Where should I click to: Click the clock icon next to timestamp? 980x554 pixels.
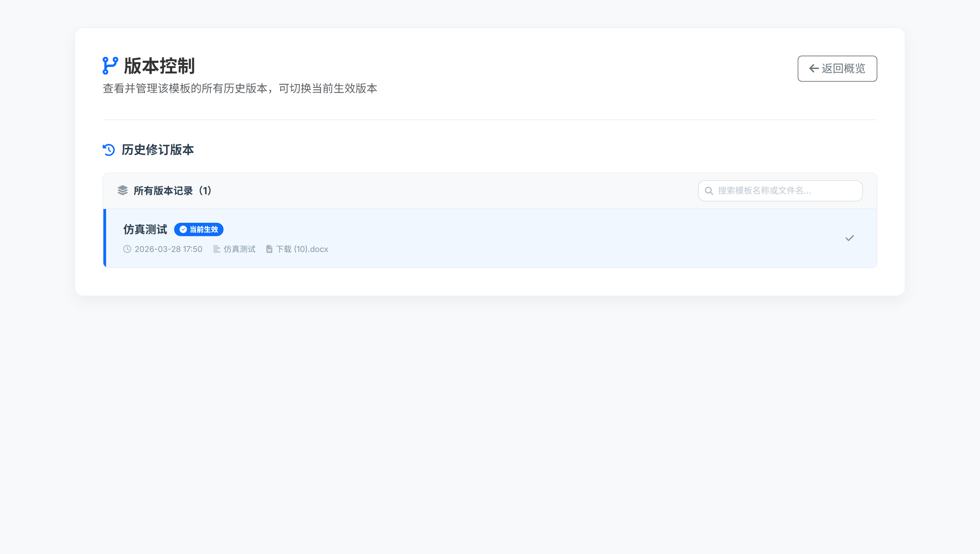127,249
